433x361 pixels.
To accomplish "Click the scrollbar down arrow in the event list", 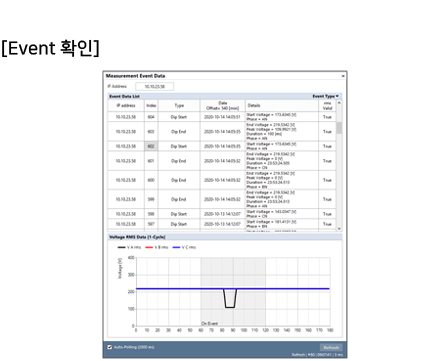I will click(339, 229).
